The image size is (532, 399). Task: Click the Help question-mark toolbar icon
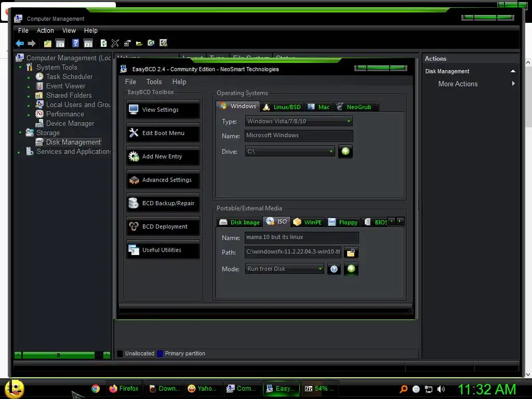tap(75, 43)
